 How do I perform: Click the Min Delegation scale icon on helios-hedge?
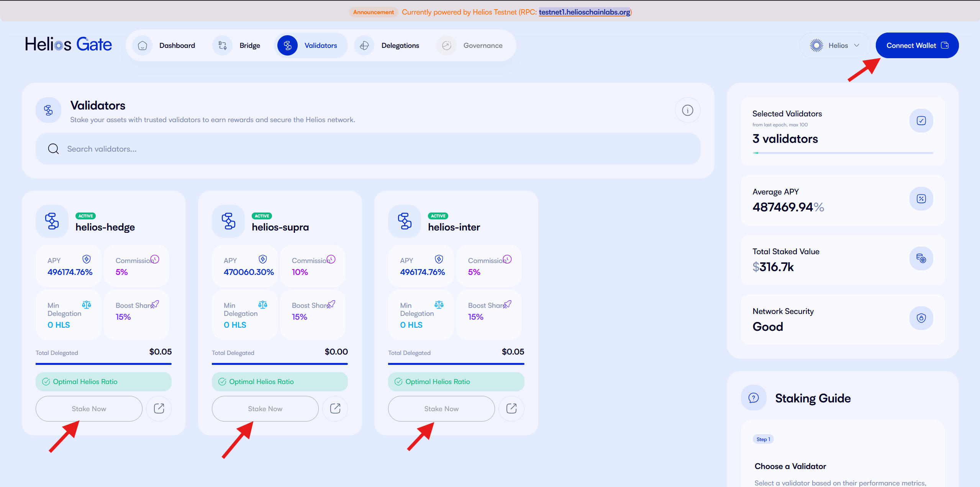pos(87,305)
